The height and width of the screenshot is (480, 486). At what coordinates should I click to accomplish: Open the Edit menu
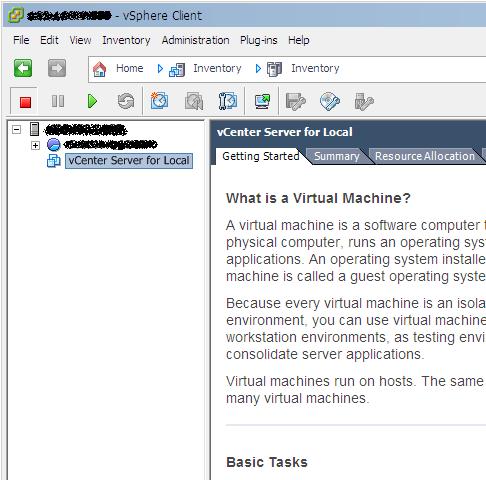pyautogui.click(x=49, y=40)
